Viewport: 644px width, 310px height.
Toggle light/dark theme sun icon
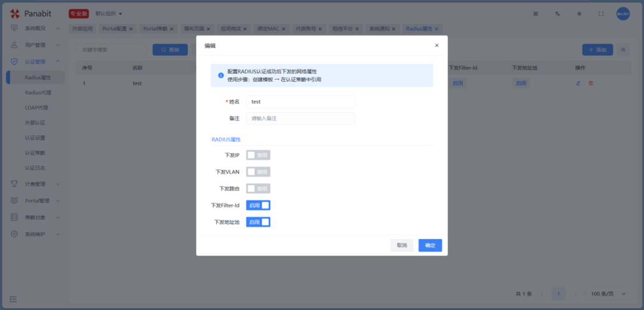click(579, 14)
